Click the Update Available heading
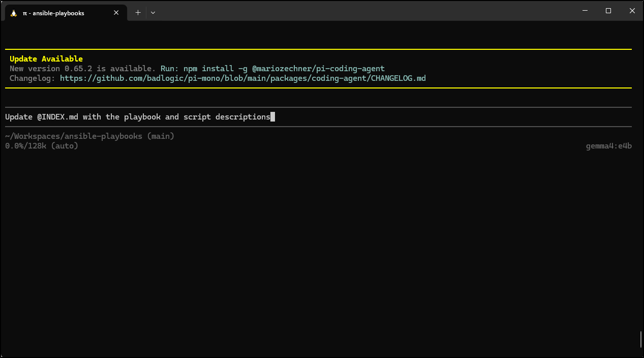Screen dimensions: 644x358 (x=46, y=59)
